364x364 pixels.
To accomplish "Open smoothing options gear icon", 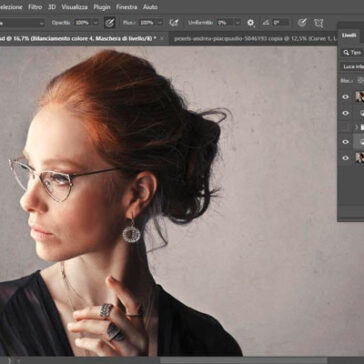I will click(x=250, y=23).
